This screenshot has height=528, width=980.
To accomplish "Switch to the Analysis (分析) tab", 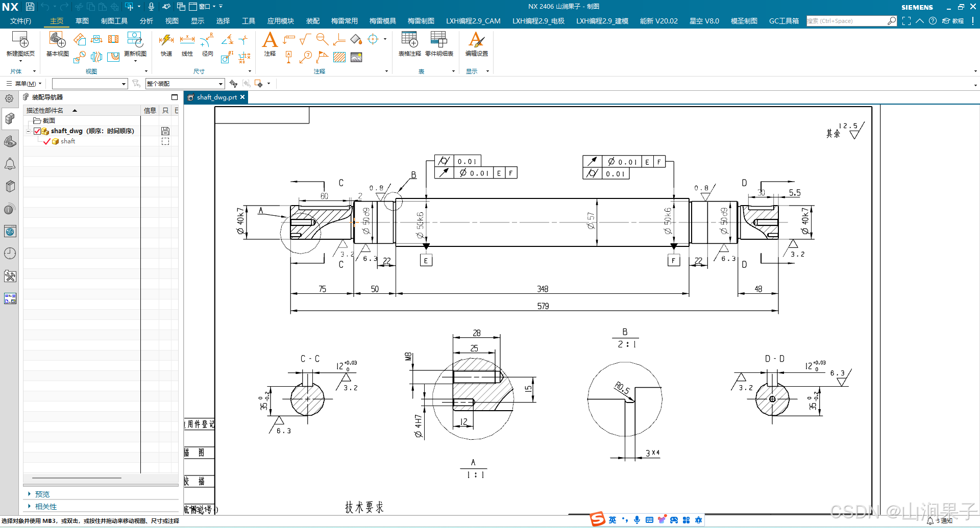I will click(146, 21).
